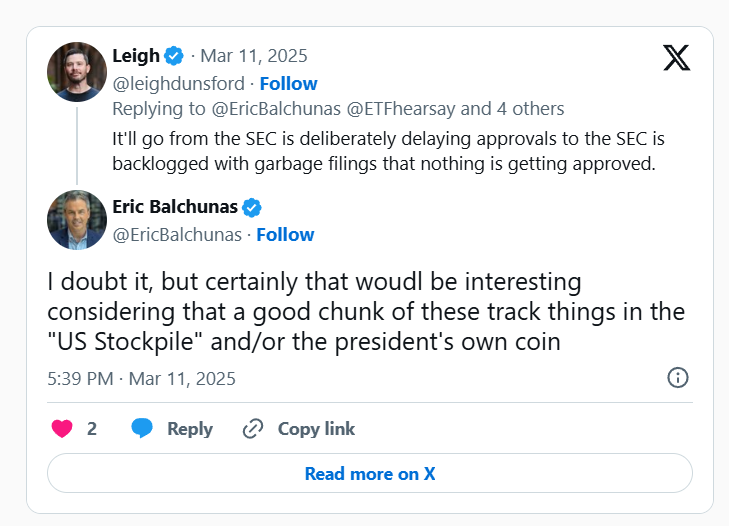
Task: Follow @EricBalchunas
Action: pyautogui.click(x=285, y=234)
